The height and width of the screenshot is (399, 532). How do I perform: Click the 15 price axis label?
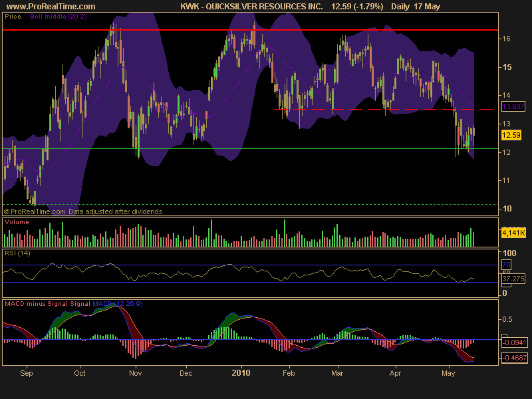(x=507, y=67)
